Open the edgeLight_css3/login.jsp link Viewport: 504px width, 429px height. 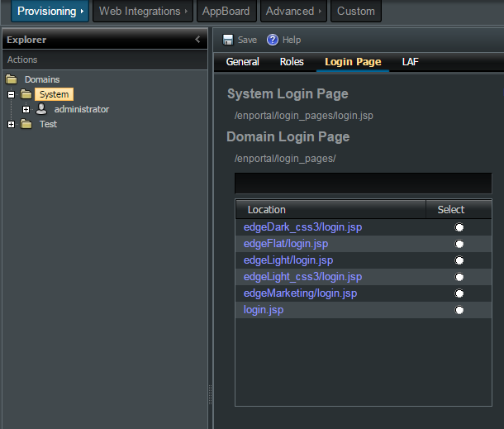tap(302, 277)
